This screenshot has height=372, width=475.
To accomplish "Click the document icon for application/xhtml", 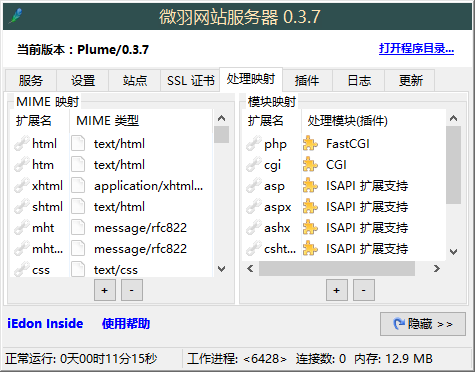I will pos(78,186).
